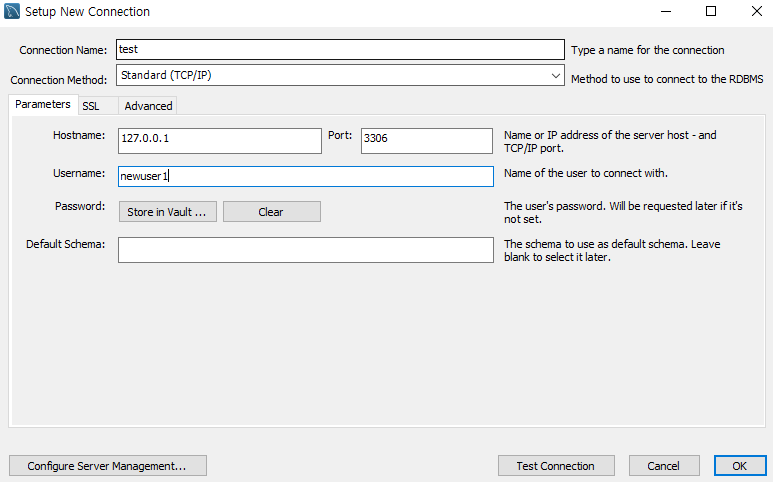Switch to the Parameters tab
Screen dimensions: 773x482
43,104
